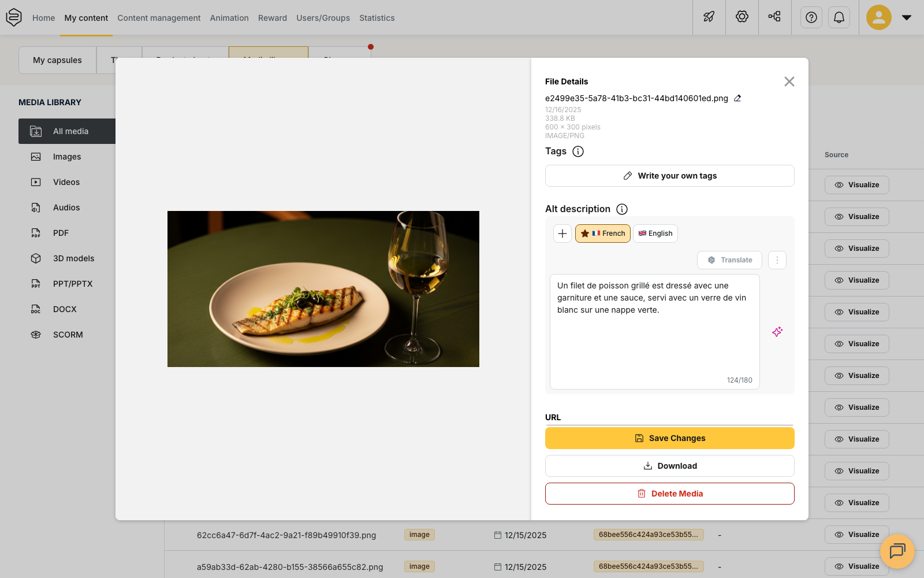
Task: Click the Translate button
Action: (x=729, y=260)
